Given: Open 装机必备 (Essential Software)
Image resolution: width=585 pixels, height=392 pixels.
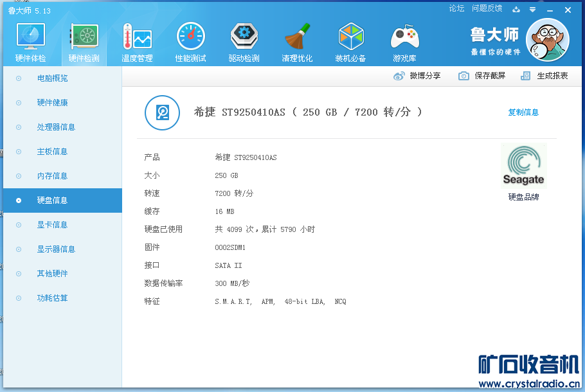Looking at the screenshot, I should click(350, 41).
